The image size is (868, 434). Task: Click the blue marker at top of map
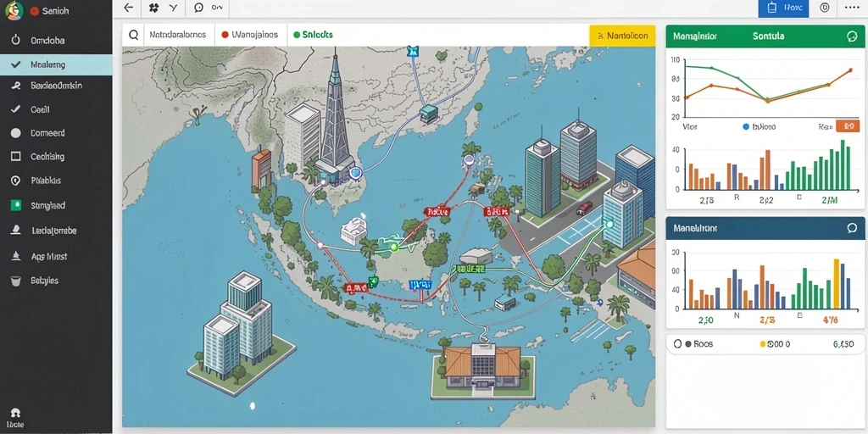click(x=413, y=52)
